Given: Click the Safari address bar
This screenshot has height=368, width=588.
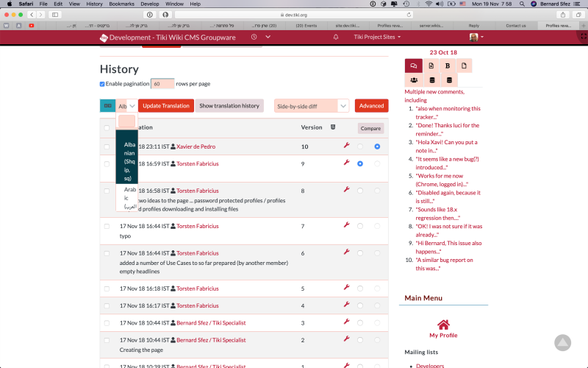Looking at the screenshot, I should [x=293, y=15].
